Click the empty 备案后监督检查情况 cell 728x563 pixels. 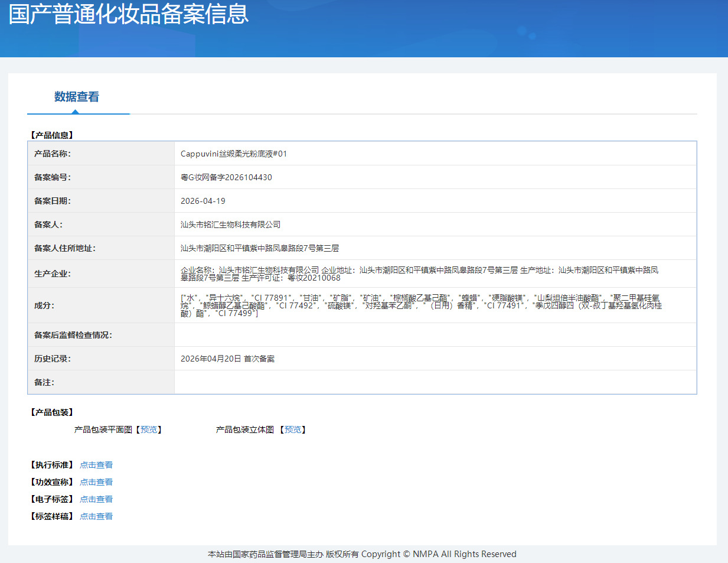[x=435, y=335]
